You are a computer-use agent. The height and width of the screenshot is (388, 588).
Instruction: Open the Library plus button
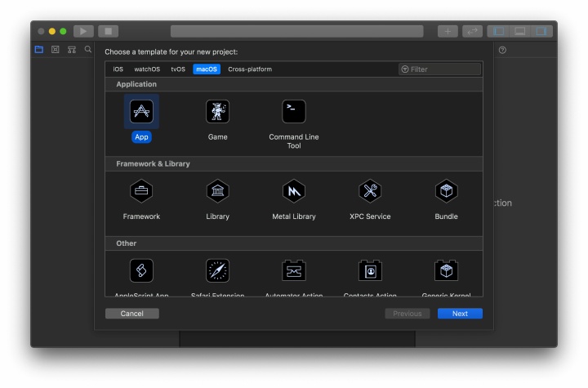click(x=448, y=31)
